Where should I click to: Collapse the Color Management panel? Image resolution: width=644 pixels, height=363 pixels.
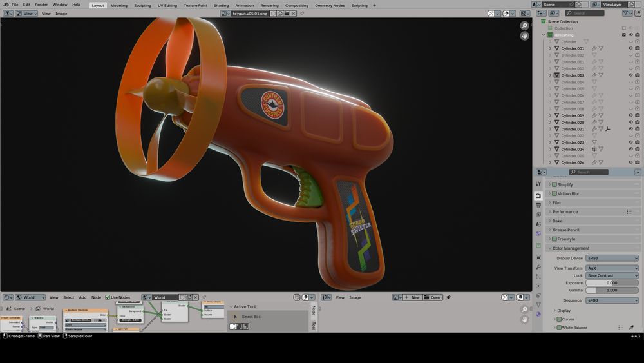594,248
